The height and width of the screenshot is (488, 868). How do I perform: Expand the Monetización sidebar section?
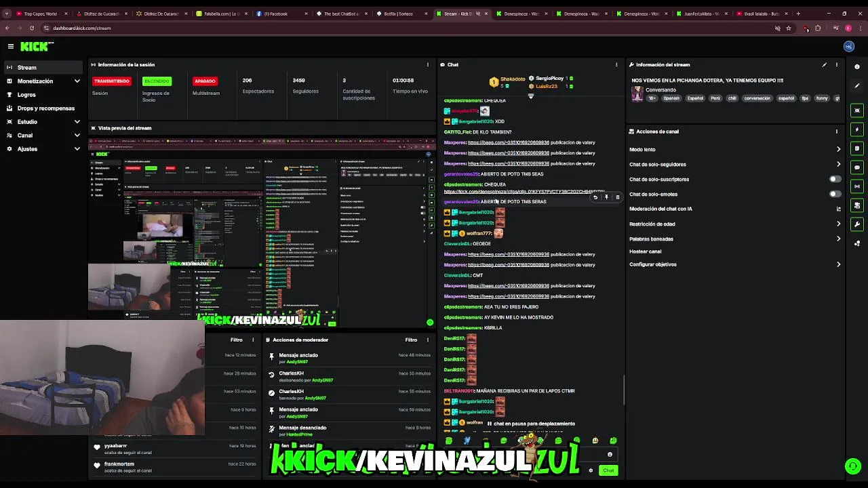click(x=77, y=81)
